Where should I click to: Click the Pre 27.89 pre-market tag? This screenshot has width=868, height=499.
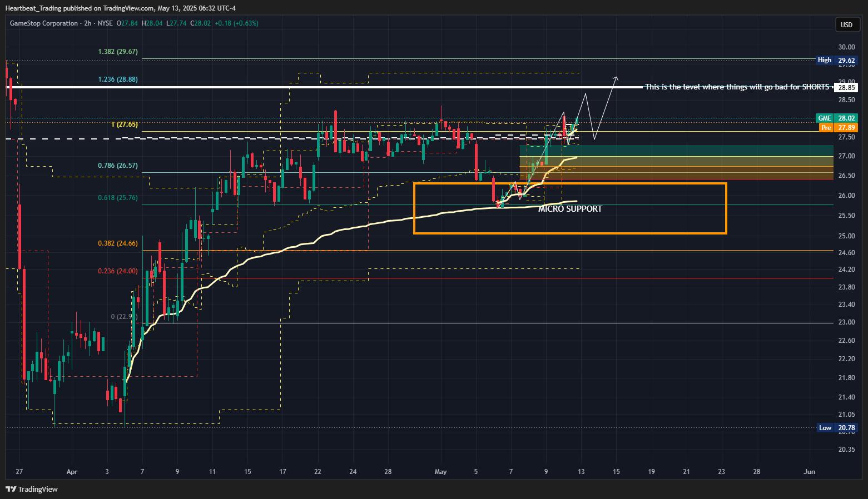(x=839, y=128)
